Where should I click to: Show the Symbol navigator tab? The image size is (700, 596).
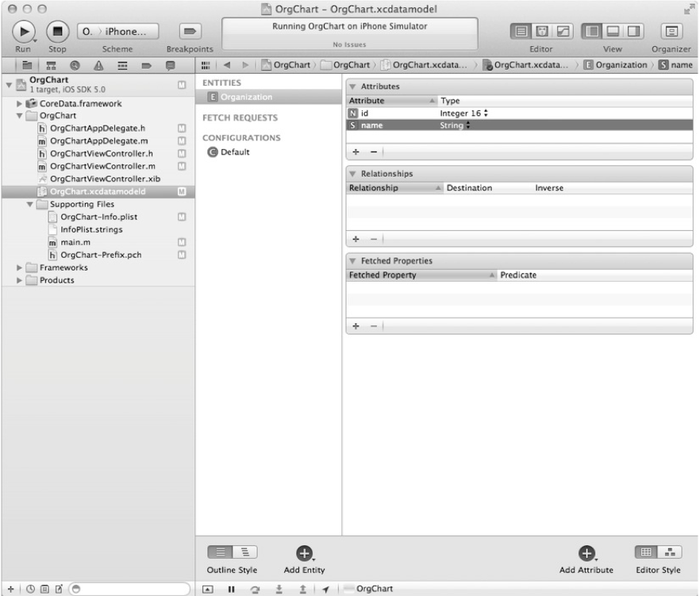pyautogui.click(x=52, y=66)
